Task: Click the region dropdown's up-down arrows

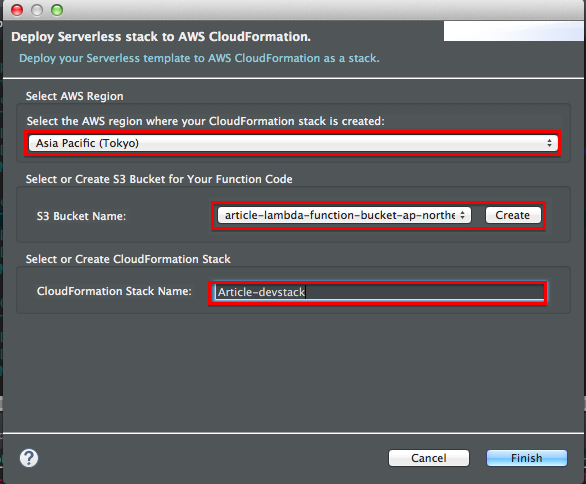Action: 549,143
